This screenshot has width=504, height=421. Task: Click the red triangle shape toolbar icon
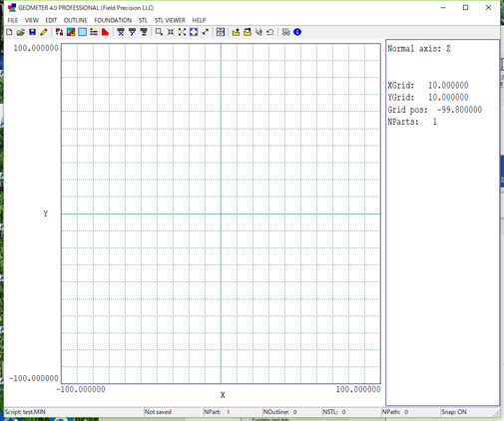(105, 32)
